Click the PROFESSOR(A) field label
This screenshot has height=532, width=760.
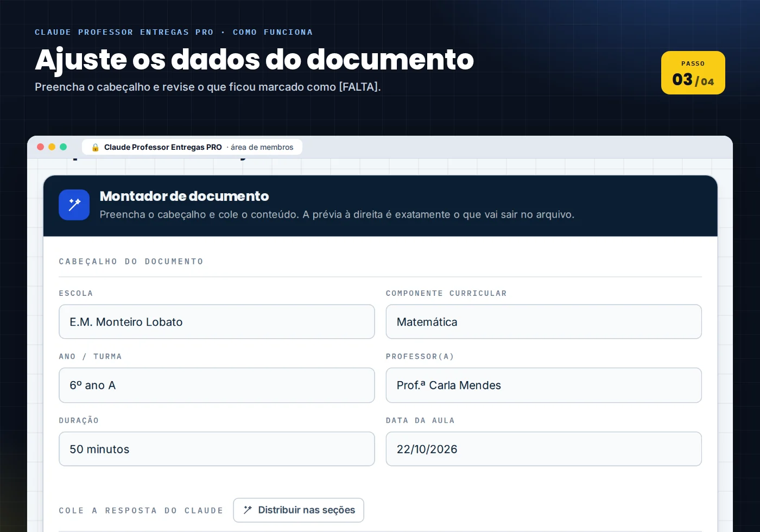[420, 357]
